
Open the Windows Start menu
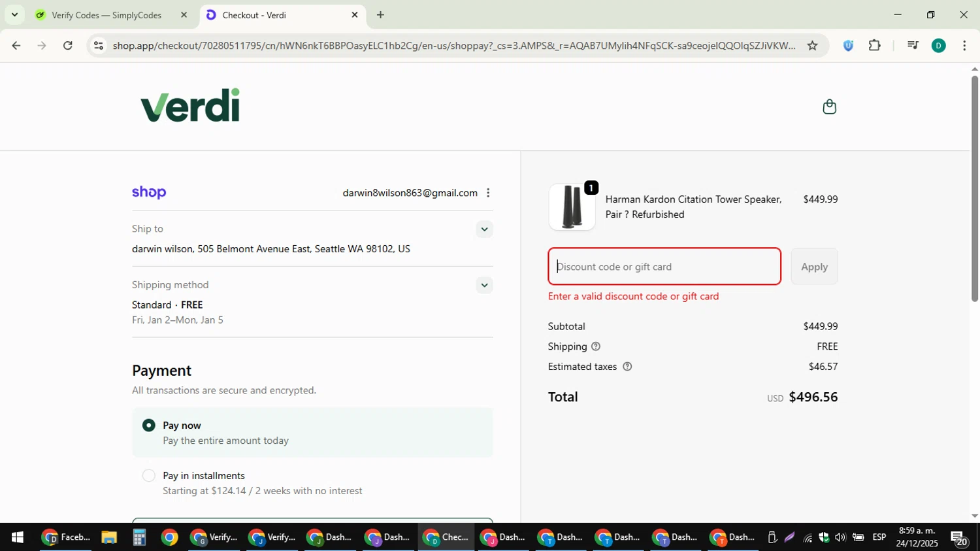tap(17, 537)
